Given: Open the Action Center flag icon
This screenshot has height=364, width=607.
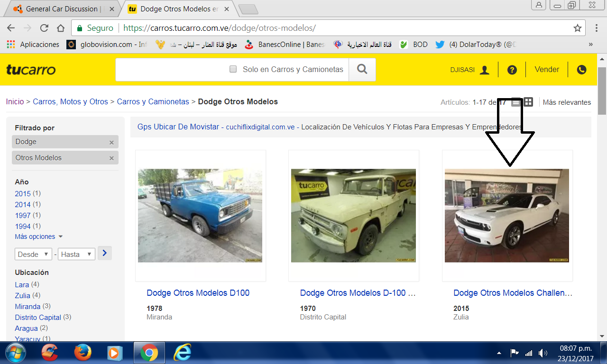Looking at the screenshot, I should pyautogui.click(x=514, y=353).
